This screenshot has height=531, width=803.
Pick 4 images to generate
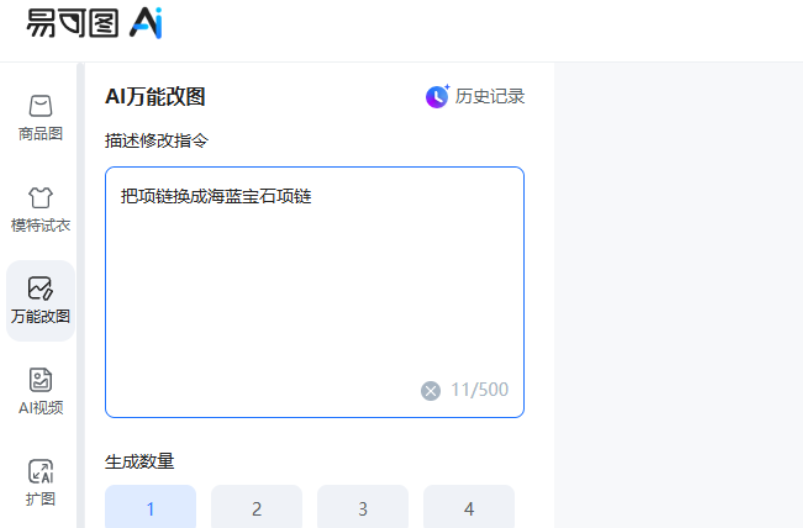[x=468, y=509]
